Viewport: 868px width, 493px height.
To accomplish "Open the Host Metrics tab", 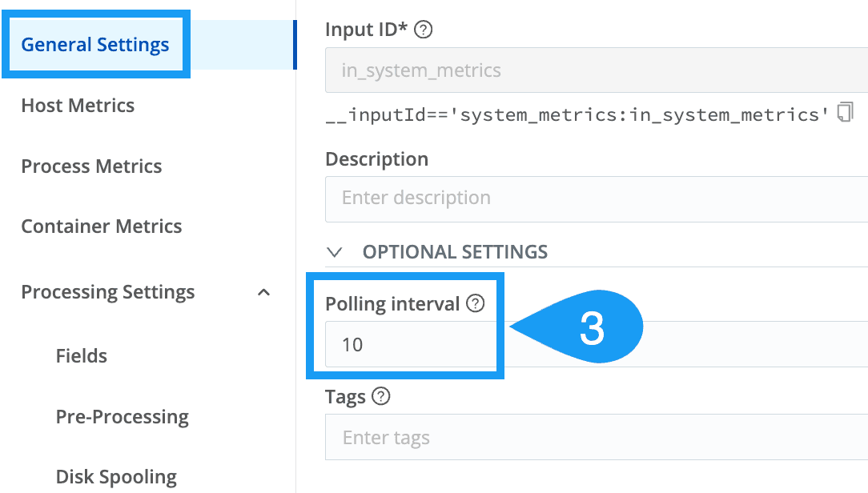I will (x=78, y=106).
